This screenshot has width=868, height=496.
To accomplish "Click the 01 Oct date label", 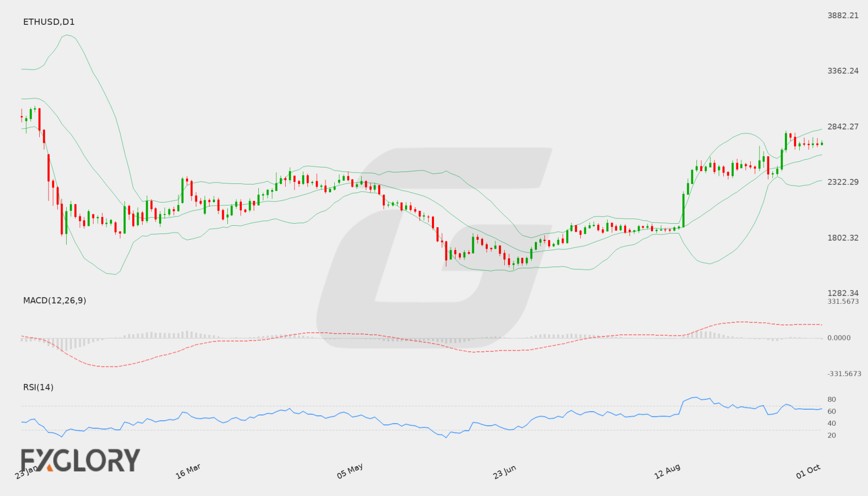I will pos(809,471).
